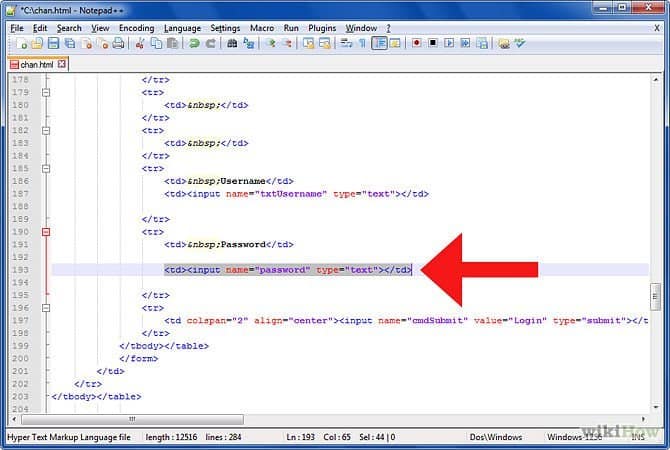
Task: Toggle the indent guide toolbar icon
Action: click(379, 43)
